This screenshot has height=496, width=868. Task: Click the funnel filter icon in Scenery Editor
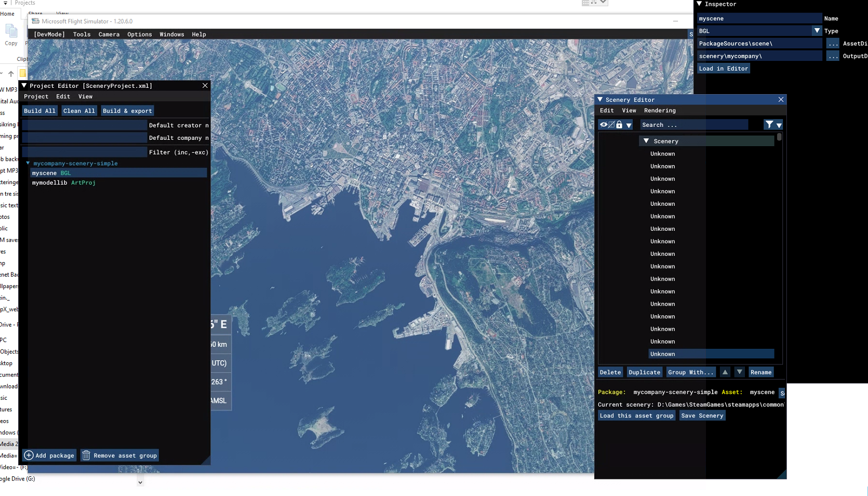(769, 125)
